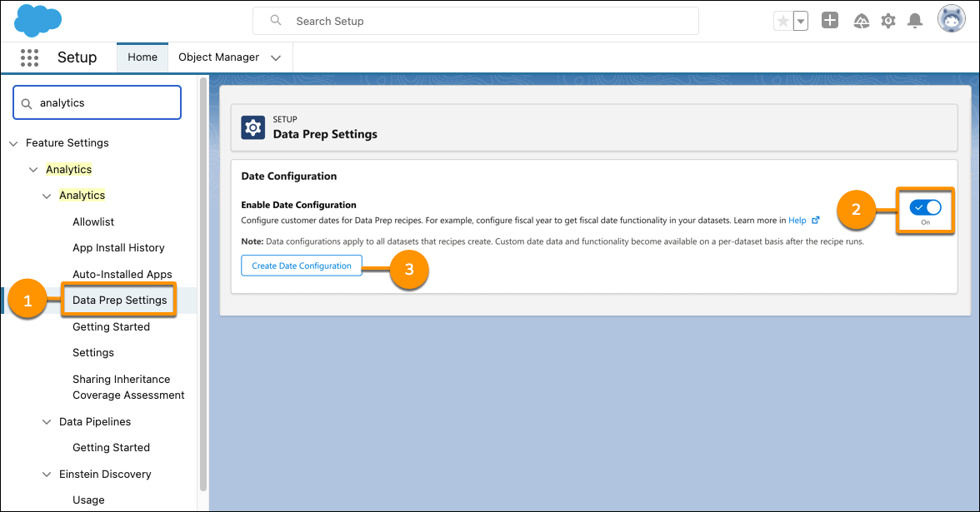Open the Notifications bell
This screenshot has height=512, width=980.
tap(915, 21)
